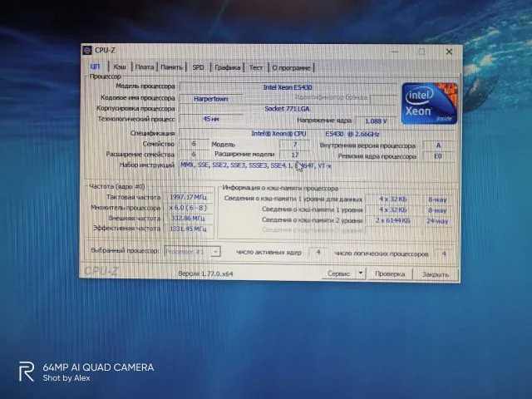The image size is (532, 399).
Task: Open the Тест tab
Action: tap(256, 67)
